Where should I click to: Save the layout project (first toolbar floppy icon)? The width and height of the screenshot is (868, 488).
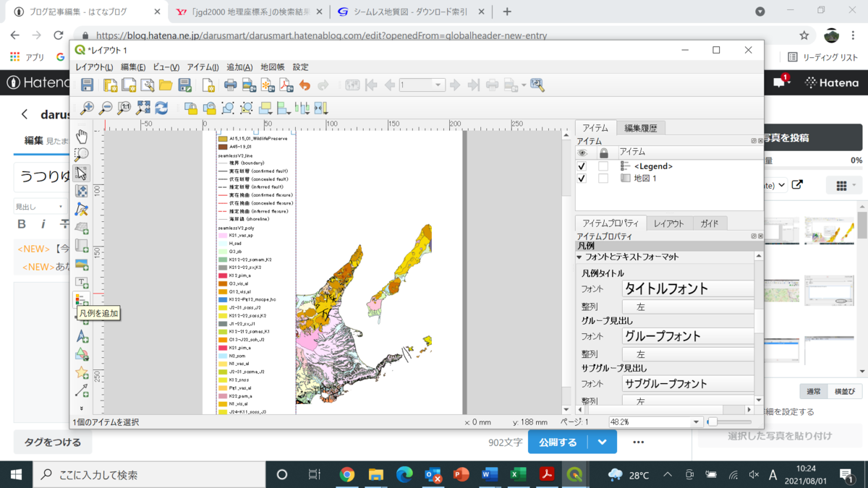tap(87, 85)
